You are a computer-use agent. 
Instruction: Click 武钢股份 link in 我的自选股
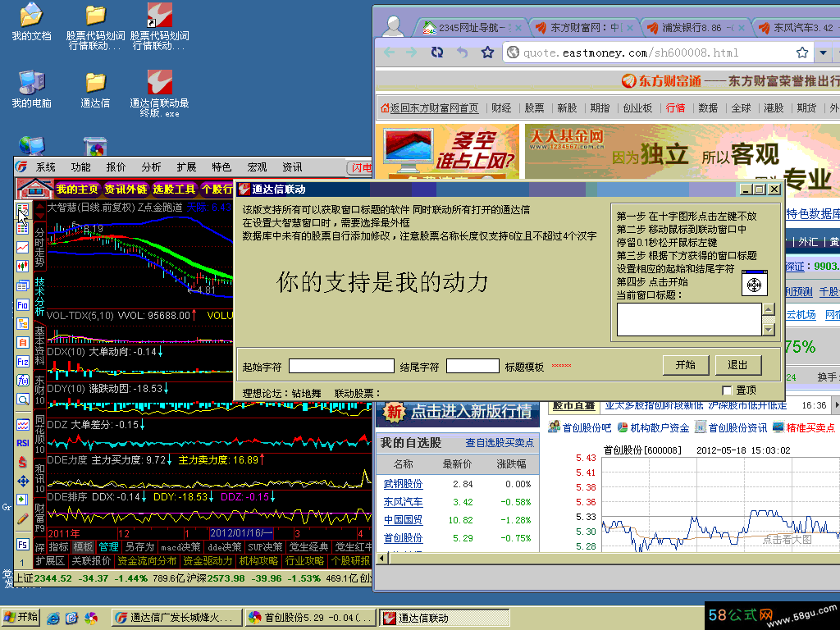[x=403, y=484]
